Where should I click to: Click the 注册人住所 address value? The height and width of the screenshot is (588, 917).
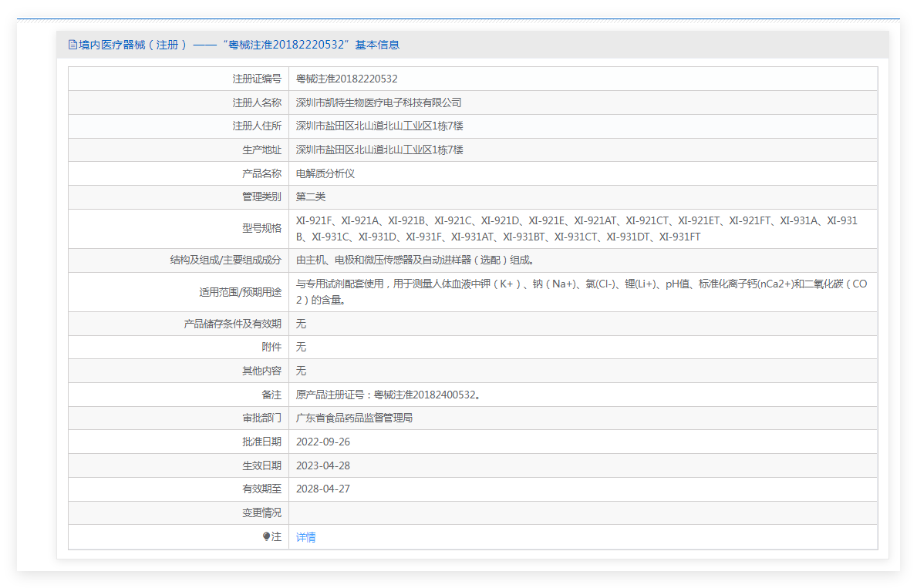[x=379, y=126]
